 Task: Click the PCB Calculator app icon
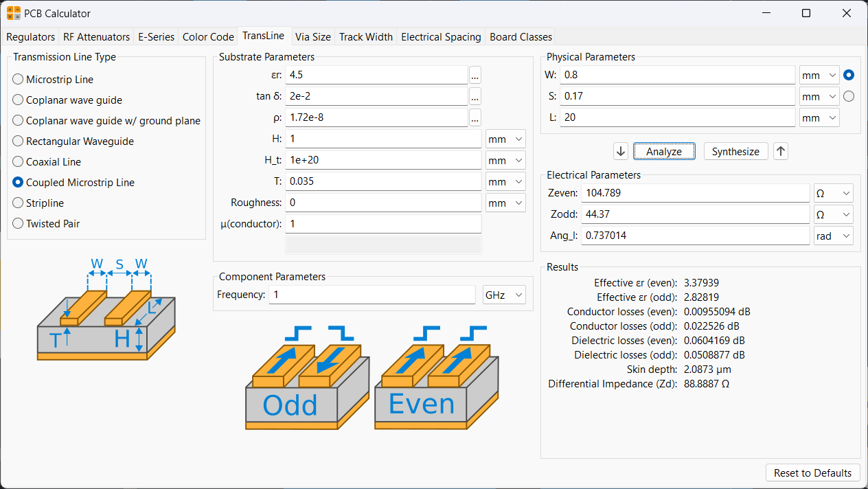pyautogui.click(x=14, y=13)
